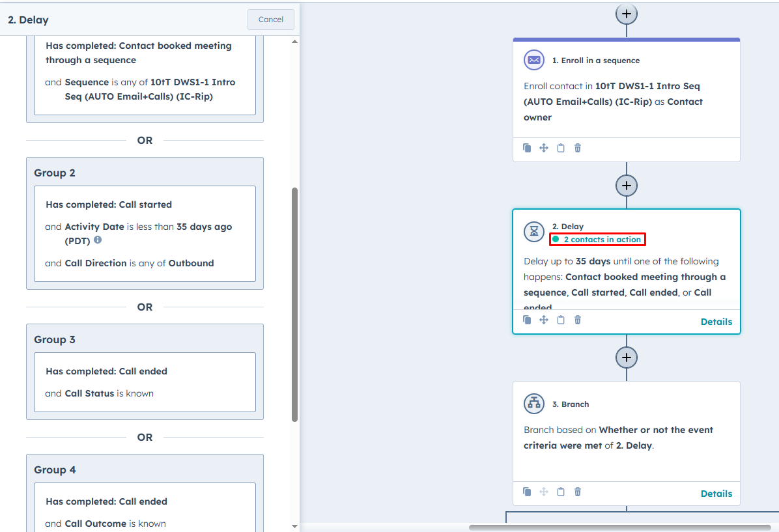Delete the Enroll in a sequence action
779x532 pixels.
pyautogui.click(x=577, y=148)
